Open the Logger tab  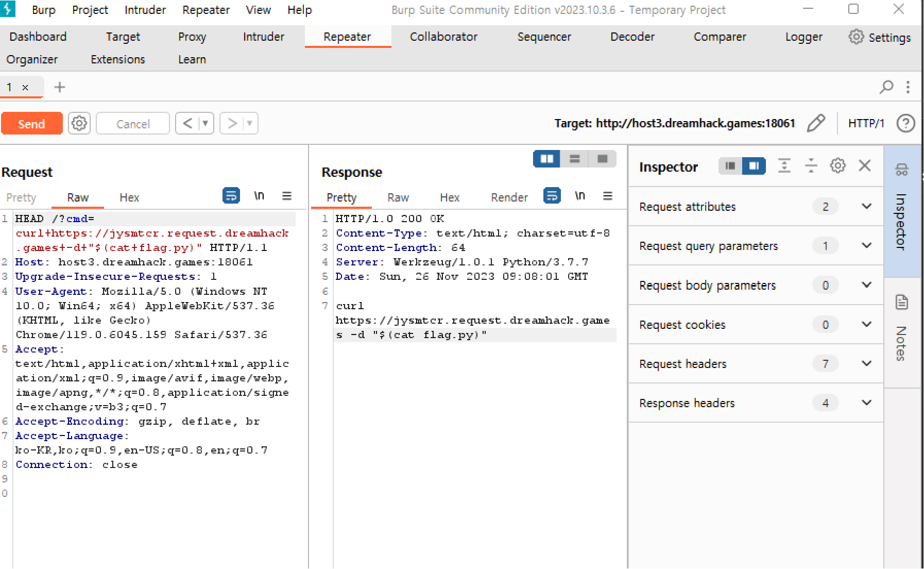tap(803, 37)
